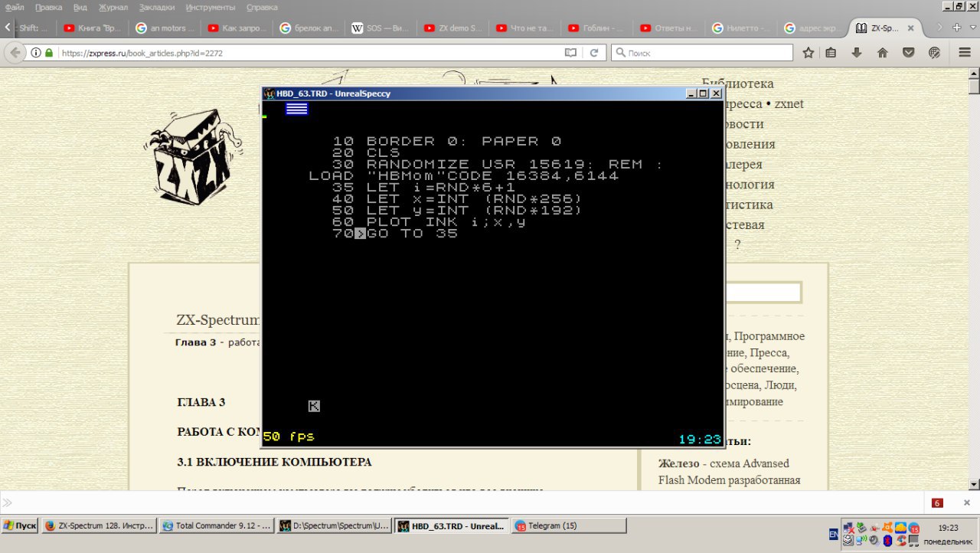Open the Правка menu

click(49, 7)
